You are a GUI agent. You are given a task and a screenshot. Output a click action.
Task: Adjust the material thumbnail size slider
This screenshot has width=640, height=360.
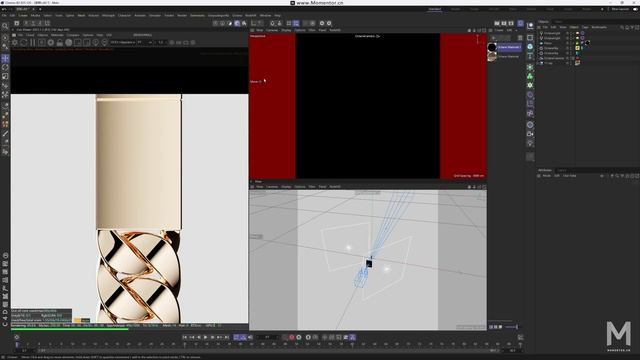(511, 327)
